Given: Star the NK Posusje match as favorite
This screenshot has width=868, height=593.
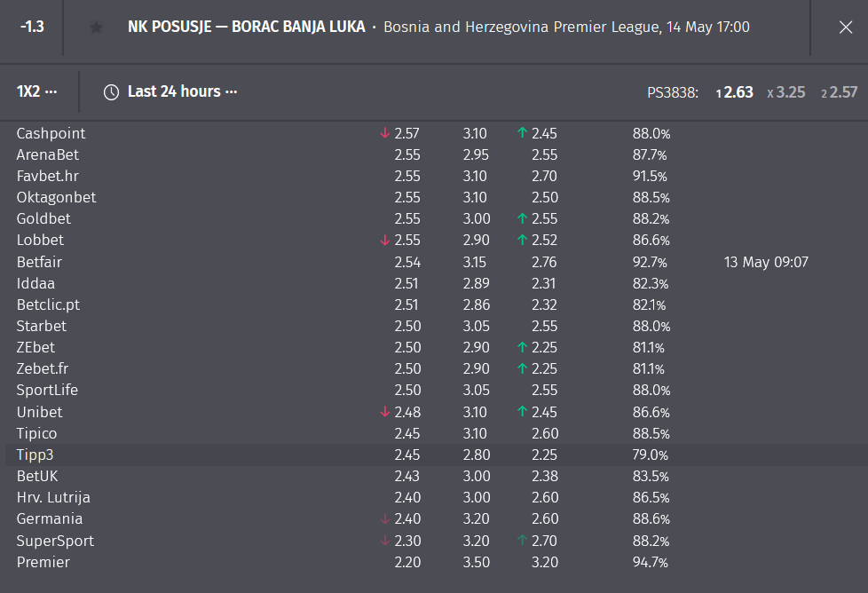Looking at the screenshot, I should (x=96, y=28).
